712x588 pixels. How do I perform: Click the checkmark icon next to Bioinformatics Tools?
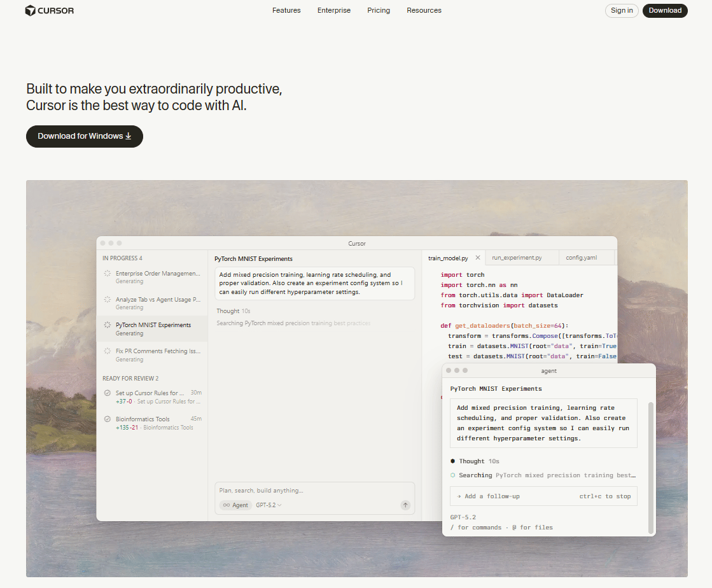pyautogui.click(x=107, y=419)
